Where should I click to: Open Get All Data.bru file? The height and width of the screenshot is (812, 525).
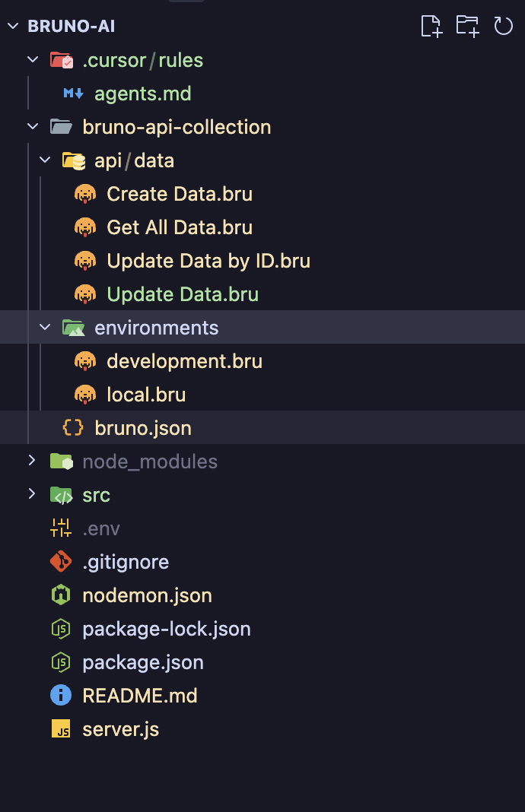click(180, 227)
